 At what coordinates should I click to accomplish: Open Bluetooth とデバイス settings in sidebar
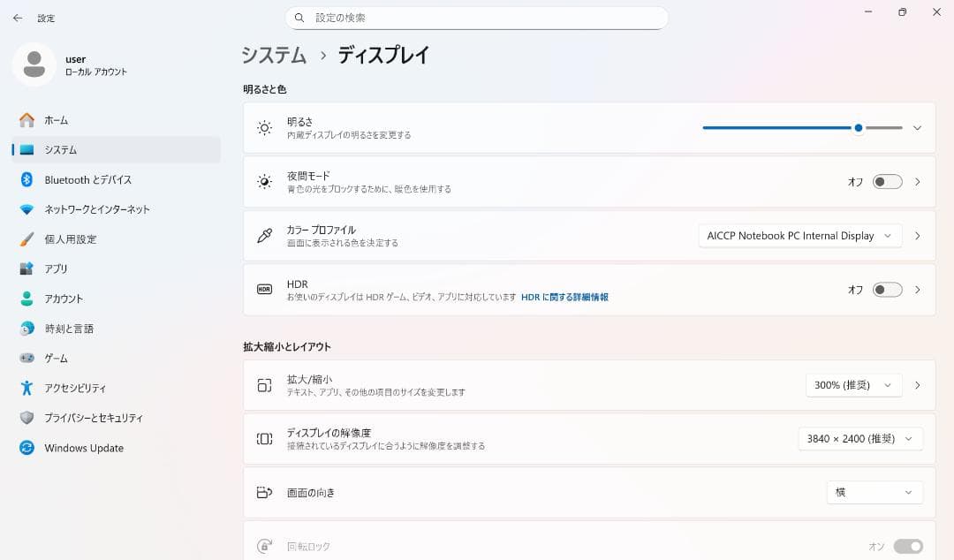(x=88, y=179)
